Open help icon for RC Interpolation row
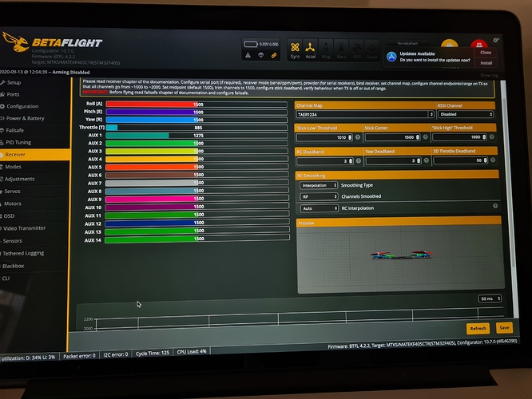 coord(495,206)
